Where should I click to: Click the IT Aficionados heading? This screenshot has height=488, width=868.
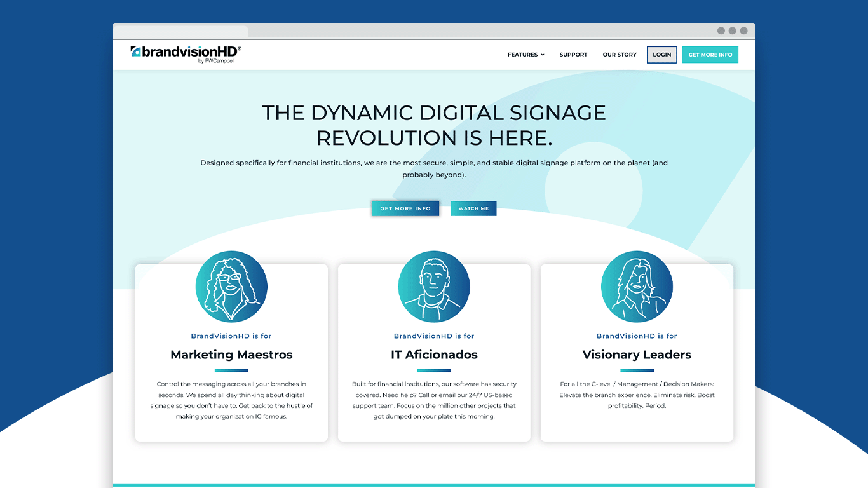(x=434, y=355)
